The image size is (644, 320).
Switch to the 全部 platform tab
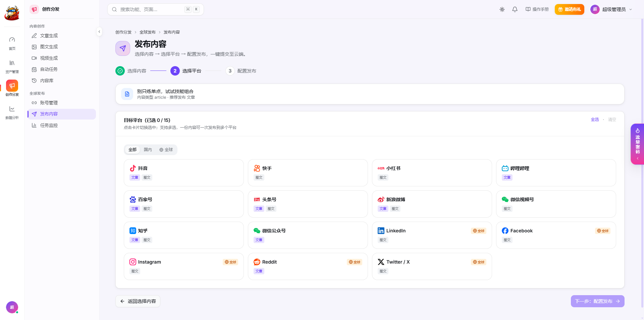[x=132, y=150]
